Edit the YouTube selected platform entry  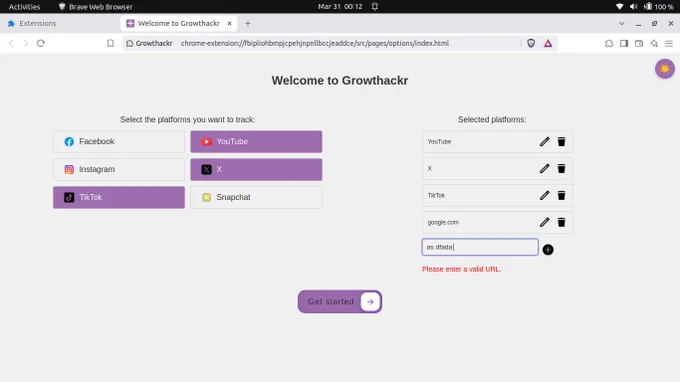(544, 142)
